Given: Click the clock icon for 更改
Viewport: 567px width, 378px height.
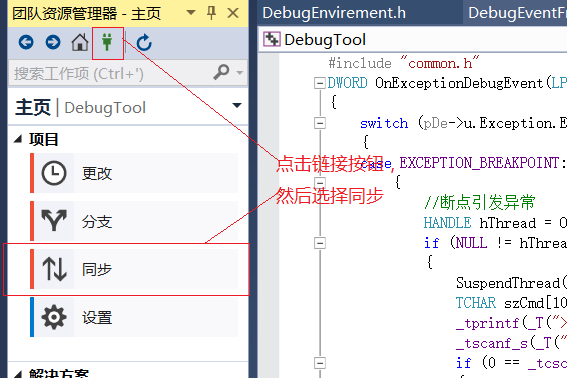Looking at the screenshot, I should click(54, 173).
